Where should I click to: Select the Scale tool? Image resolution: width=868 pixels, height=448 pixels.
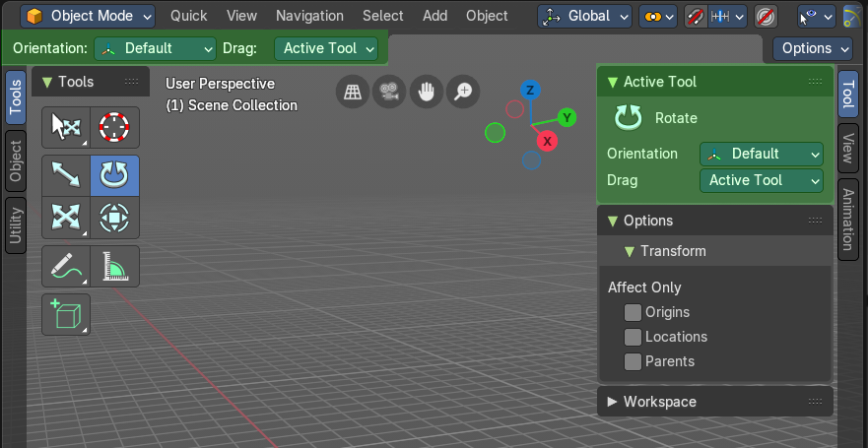coord(66,218)
